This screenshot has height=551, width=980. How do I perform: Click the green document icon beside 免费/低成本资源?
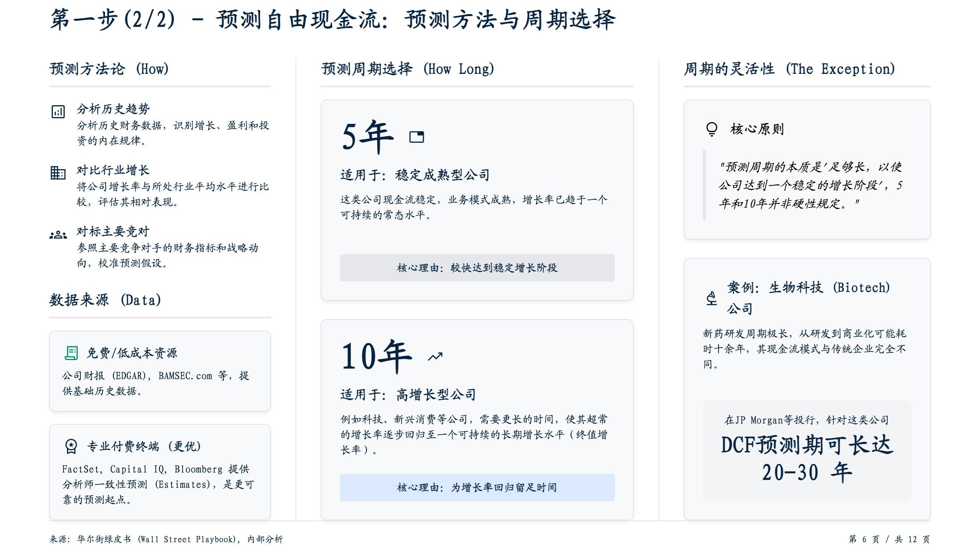(x=71, y=353)
